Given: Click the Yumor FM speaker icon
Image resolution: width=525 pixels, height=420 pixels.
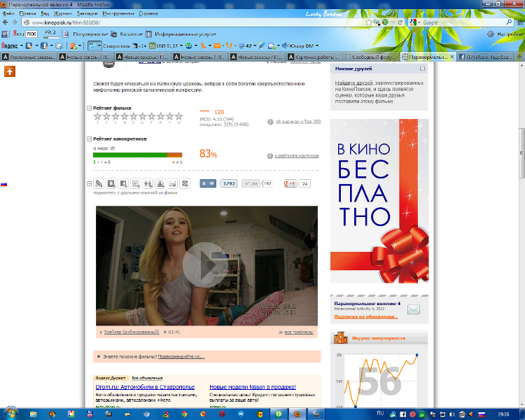Looking at the screenshot, I should point(286,45).
